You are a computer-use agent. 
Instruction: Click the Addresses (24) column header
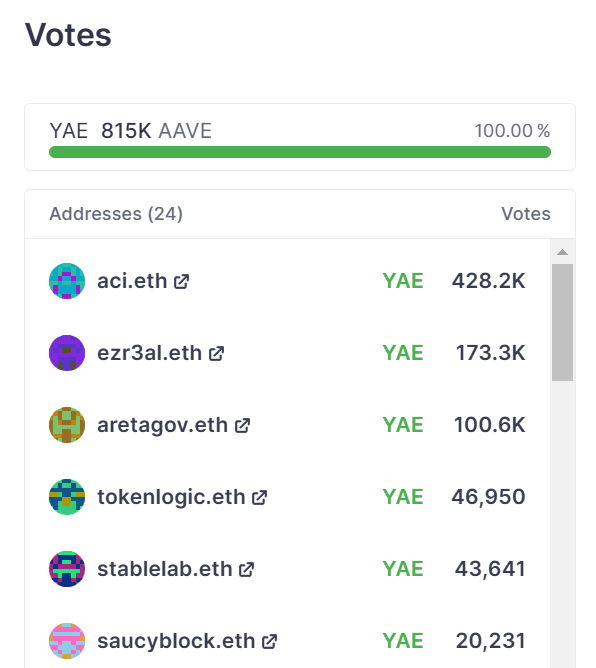(x=116, y=214)
